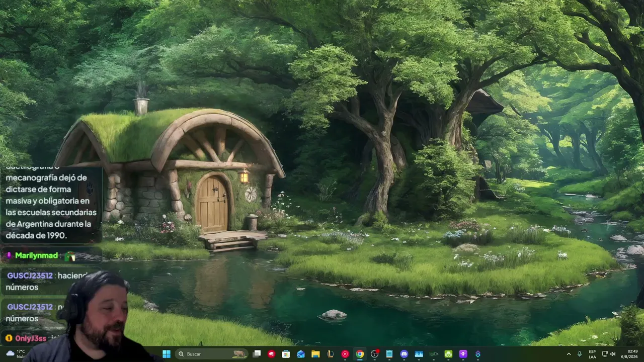
Task: Open the Notepad taskbar icon
Action: click(389, 354)
